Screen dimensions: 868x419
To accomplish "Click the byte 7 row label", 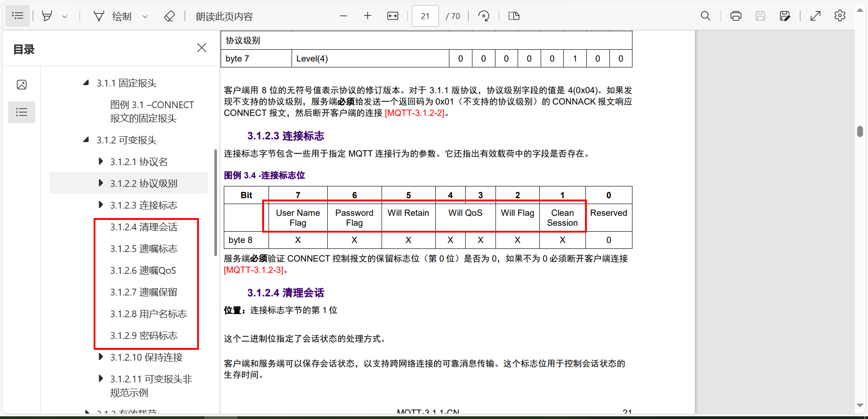I will point(237,58).
